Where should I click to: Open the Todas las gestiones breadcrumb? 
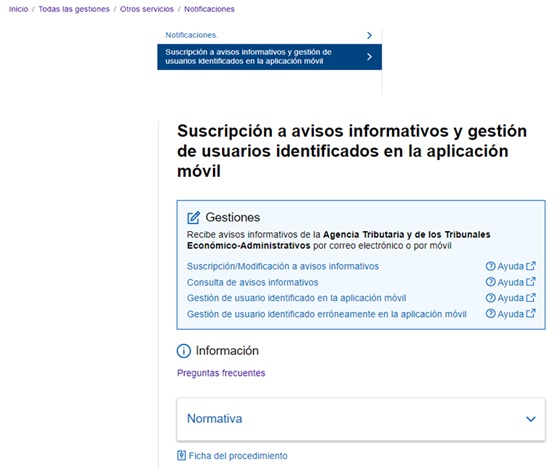point(74,9)
